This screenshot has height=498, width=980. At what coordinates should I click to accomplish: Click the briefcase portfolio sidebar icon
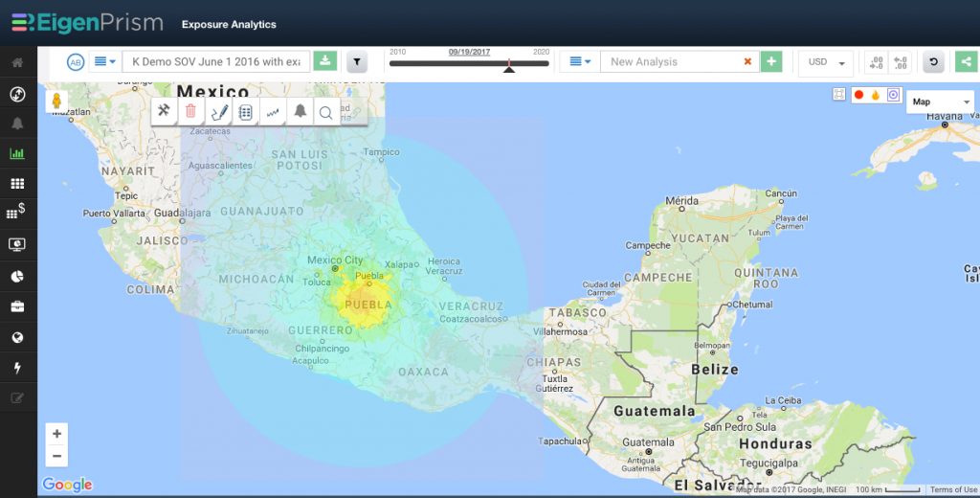point(17,306)
